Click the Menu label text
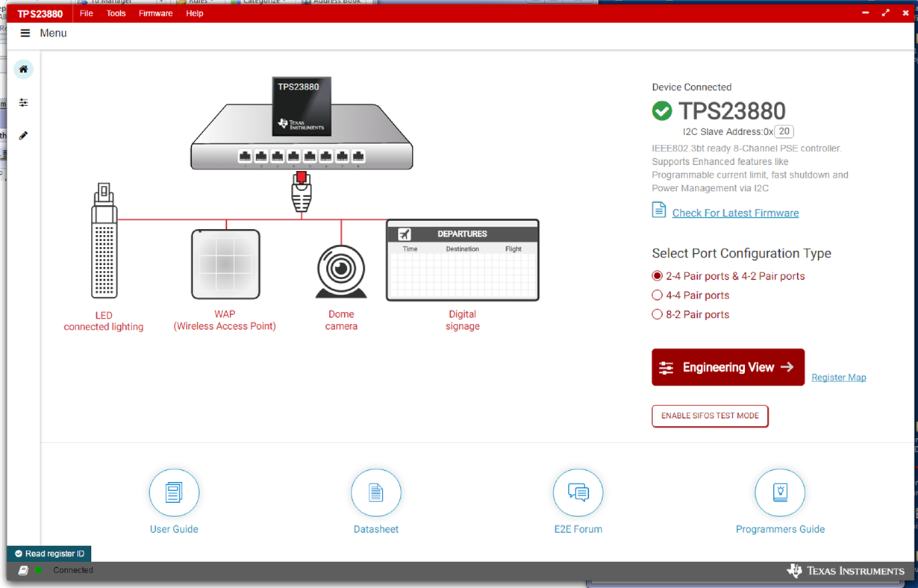This screenshot has height=588, width=918. click(53, 34)
